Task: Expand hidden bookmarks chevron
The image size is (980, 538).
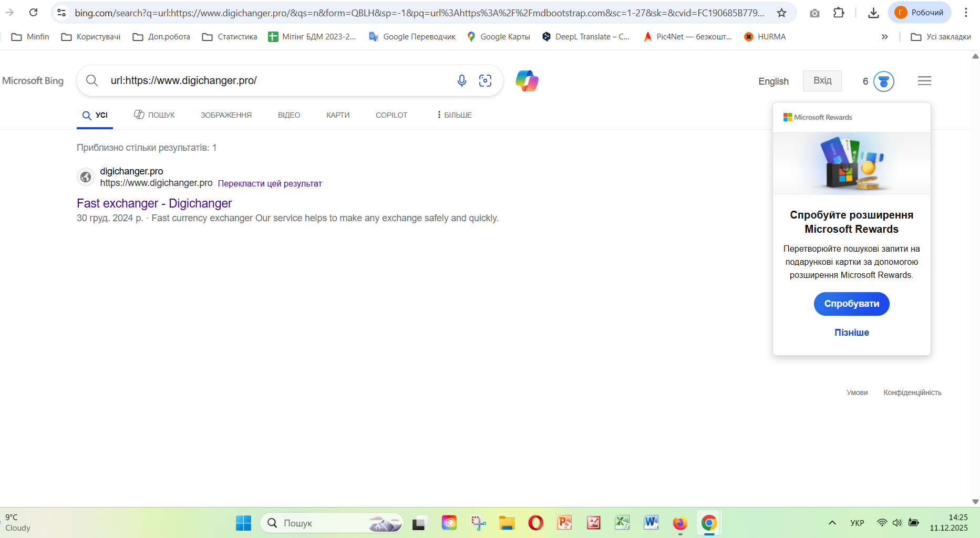Action: pyautogui.click(x=885, y=37)
